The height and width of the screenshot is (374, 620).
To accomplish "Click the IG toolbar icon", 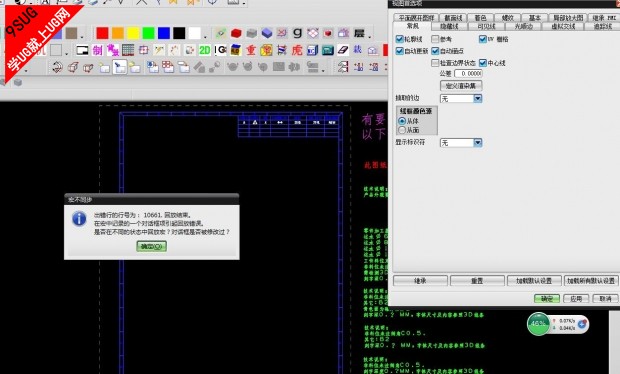I will (221, 50).
